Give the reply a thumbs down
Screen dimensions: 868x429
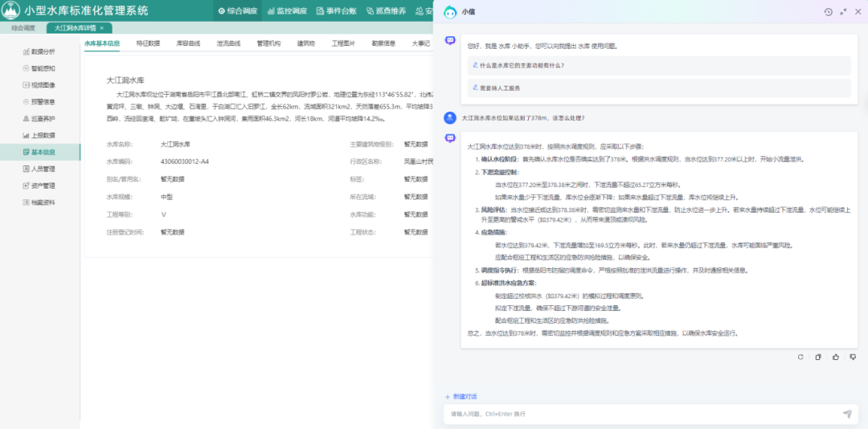click(853, 357)
